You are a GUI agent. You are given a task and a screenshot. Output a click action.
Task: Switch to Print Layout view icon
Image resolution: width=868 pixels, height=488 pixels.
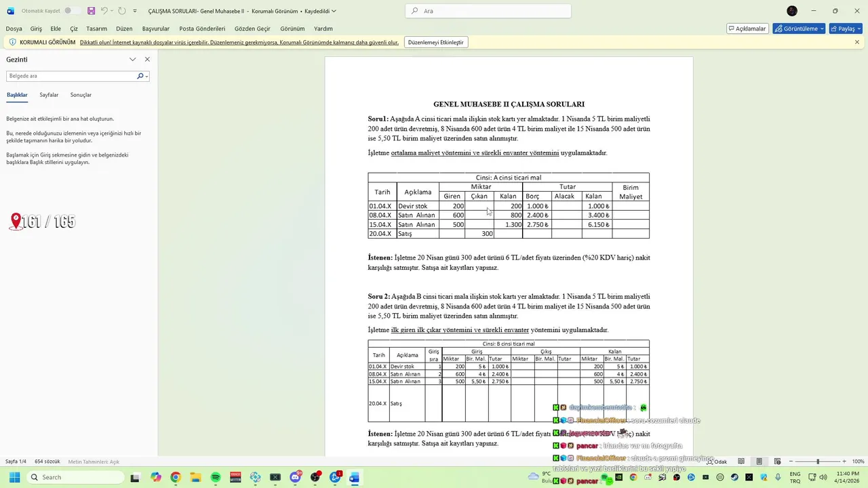pos(759,462)
